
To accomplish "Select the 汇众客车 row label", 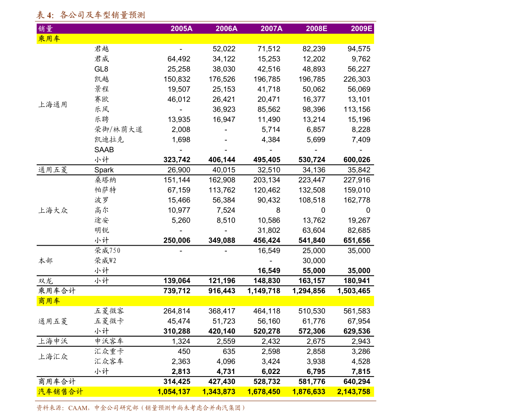I will [109, 362].
